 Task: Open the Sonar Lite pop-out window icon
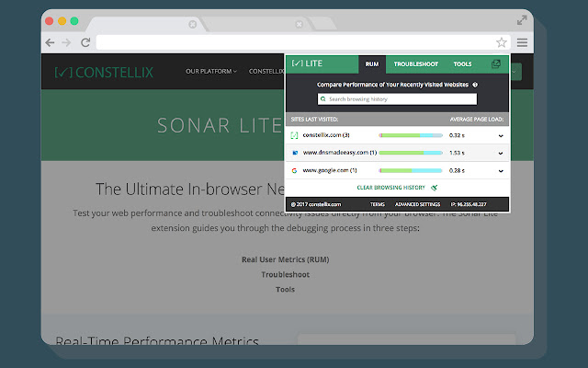tap(496, 63)
